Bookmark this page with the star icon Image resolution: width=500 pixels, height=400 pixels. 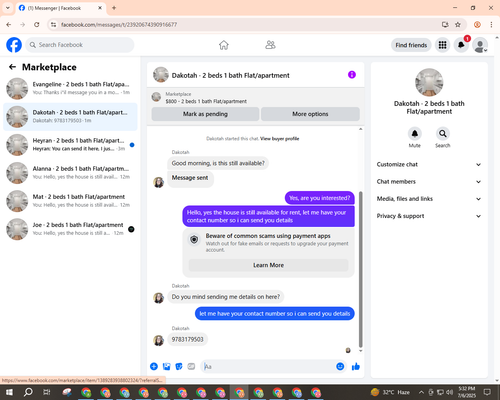(x=458, y=25)
